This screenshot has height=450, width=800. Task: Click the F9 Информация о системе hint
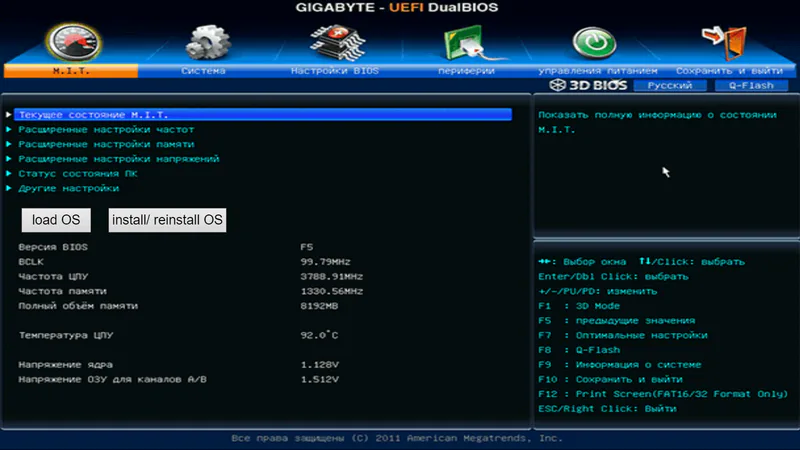pos(620,365)
